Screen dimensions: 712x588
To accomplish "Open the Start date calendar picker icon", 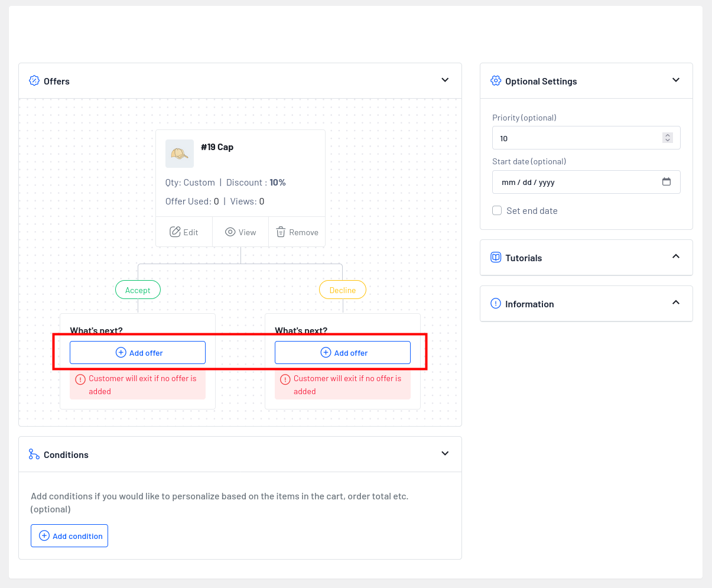I will 666,182.
